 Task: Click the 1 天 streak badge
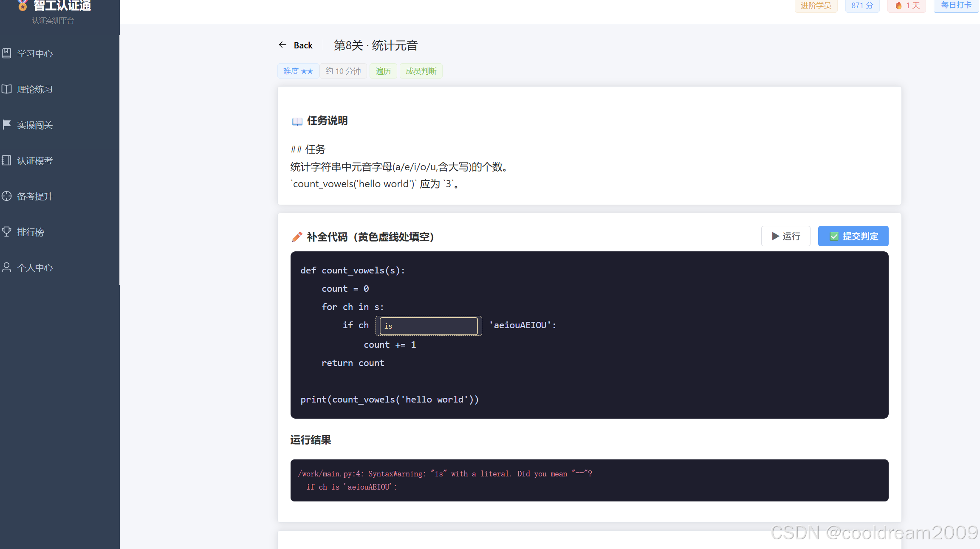(907, 6)
